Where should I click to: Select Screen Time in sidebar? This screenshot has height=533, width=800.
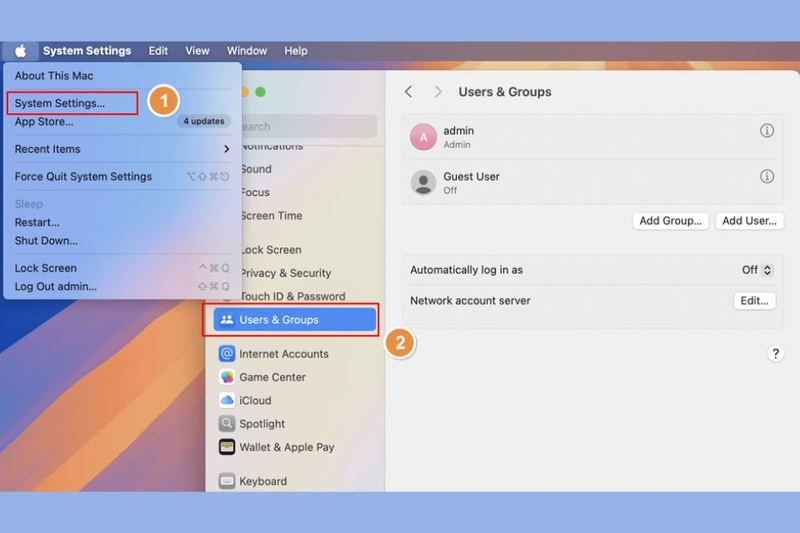pos(271,216)
